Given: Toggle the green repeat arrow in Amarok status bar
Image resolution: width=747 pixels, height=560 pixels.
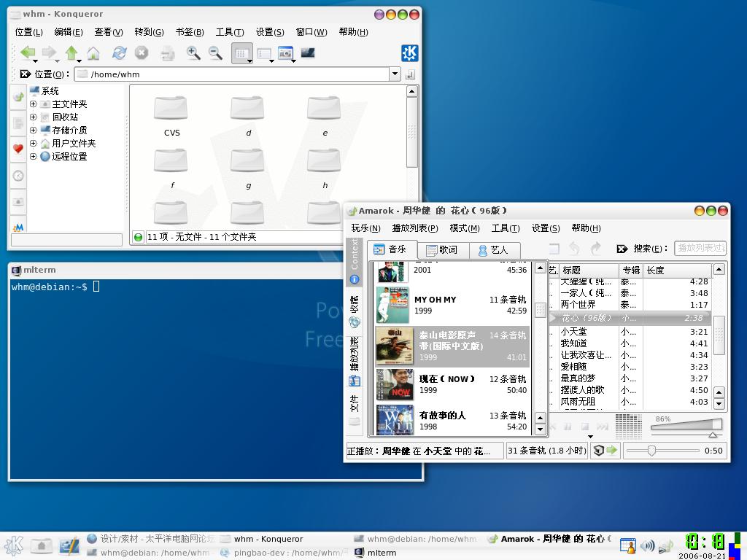Looking at the screenshot, I should tap(612, 450).
